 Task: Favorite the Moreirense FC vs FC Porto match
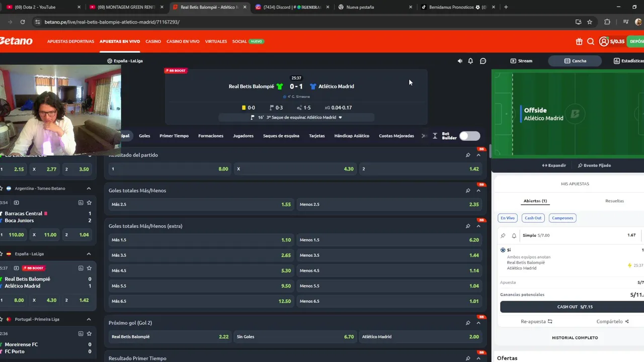pos(89,333)
